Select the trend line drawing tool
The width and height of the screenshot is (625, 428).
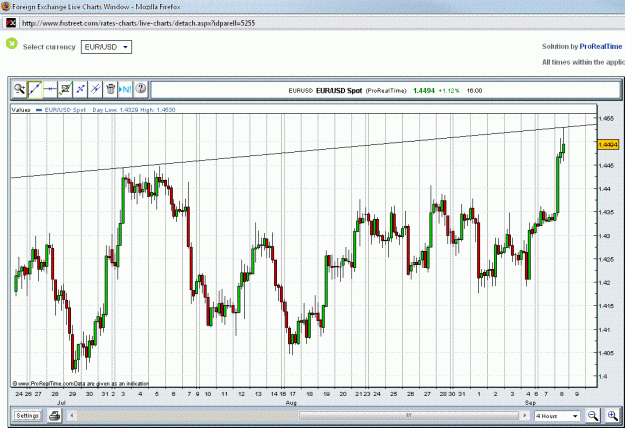[35, 89]
